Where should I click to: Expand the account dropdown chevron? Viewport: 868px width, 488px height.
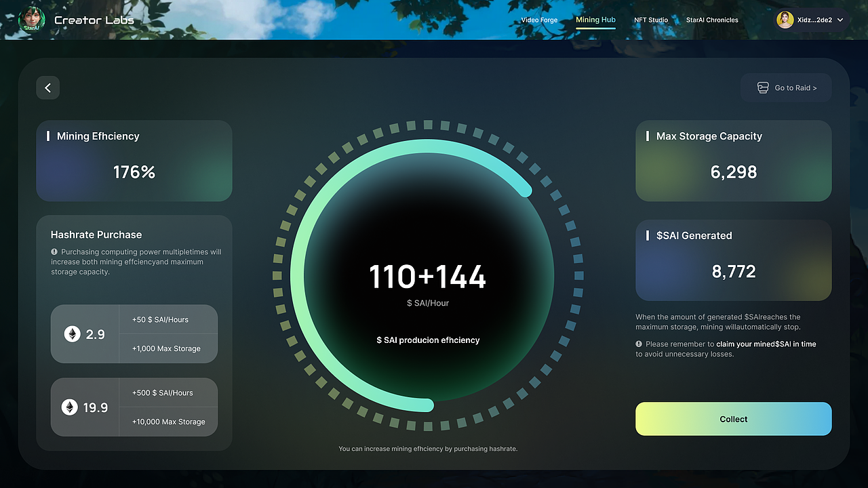coord(841,20)
